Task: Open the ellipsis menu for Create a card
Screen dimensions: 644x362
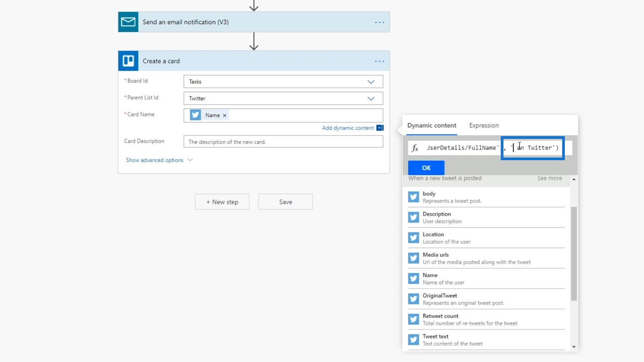Action: pyautogui.click(x=380, y=61)
